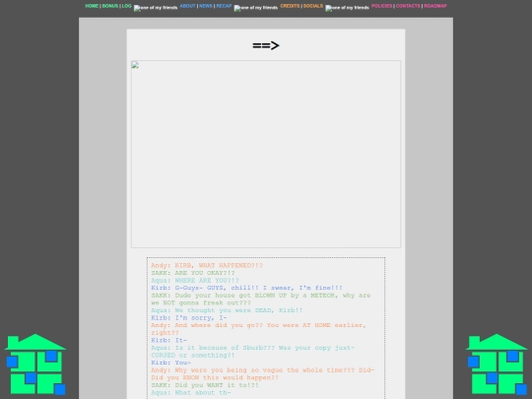Image resolution: width=532 pixels, height=399 pixels.
Task: Open the HOME navigation link
Action: coord(92,6)
